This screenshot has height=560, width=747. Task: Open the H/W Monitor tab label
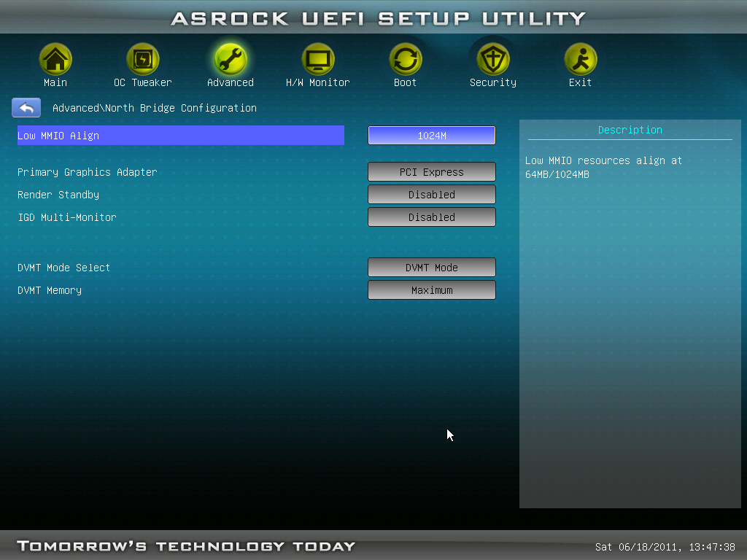(x=318, y=82)
